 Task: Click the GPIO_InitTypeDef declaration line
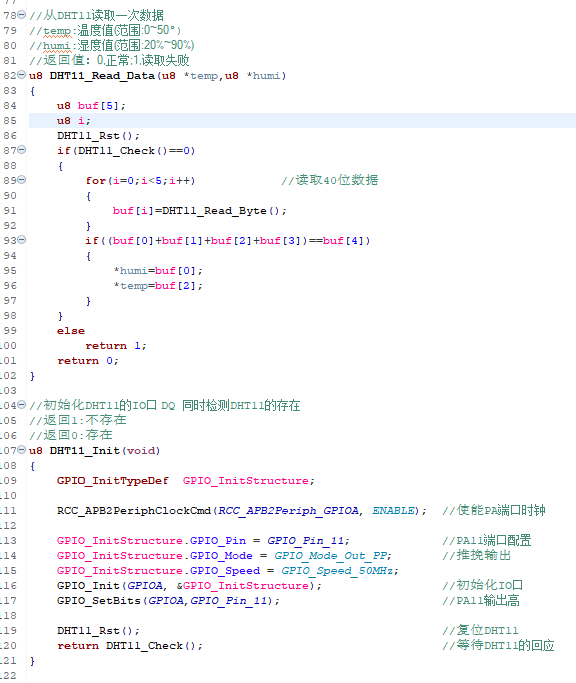[x=186, y=481]
